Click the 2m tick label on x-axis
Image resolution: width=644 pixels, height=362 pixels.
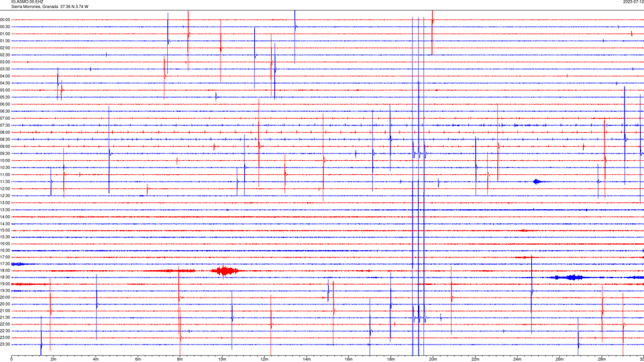54,359
